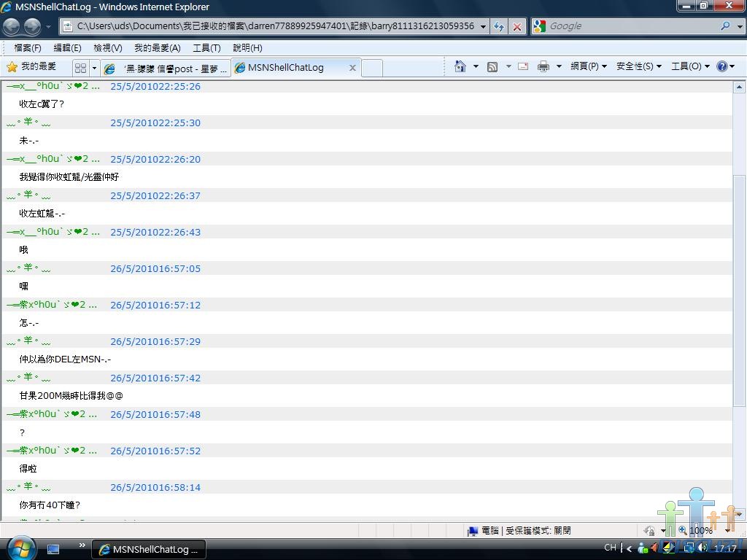The image size is (747, 560).
Task: Click the red Stop loading icon
Action: [517, 27]
